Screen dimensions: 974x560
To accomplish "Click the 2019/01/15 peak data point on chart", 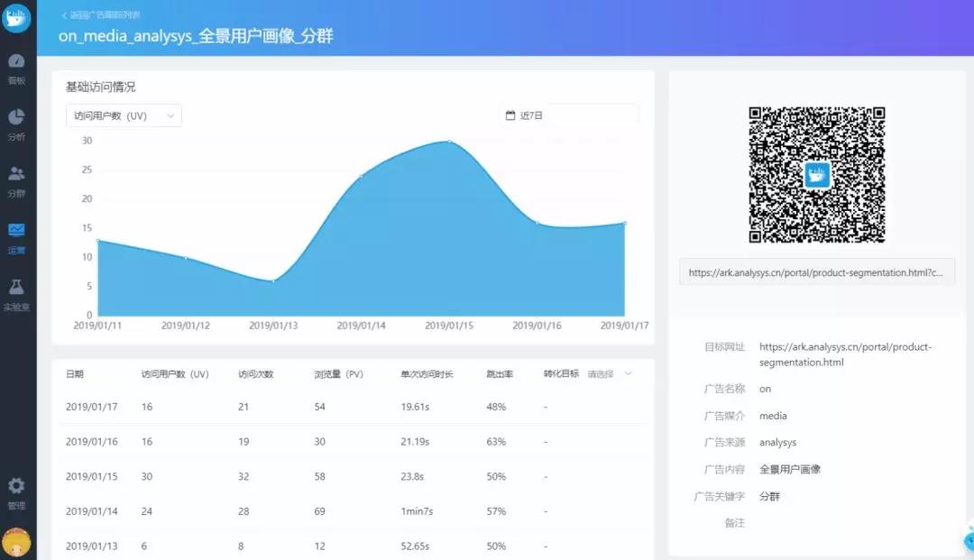I will pyautogui.click(x=449, y=142).
